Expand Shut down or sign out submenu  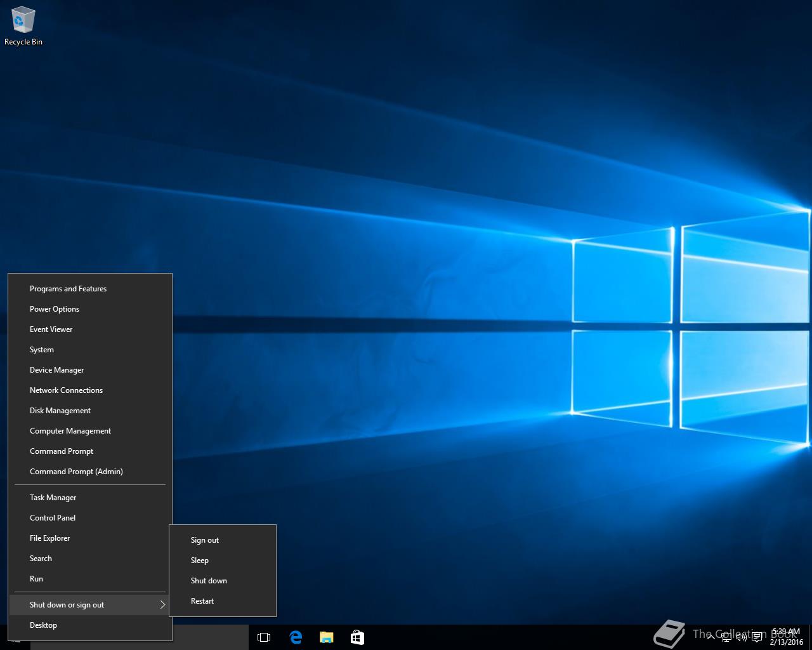[x=90, y=605]
